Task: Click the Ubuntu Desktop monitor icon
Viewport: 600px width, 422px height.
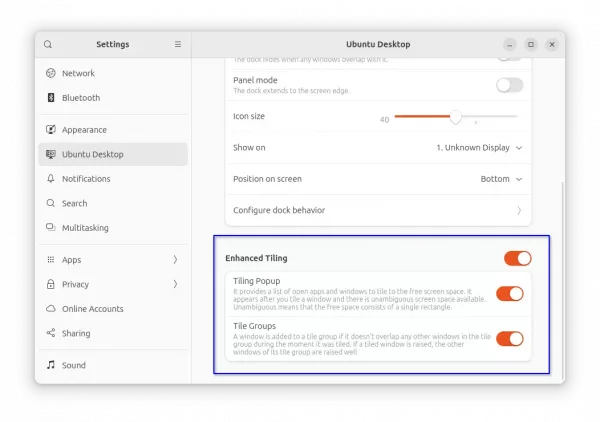Action: (x=51, y=154)
